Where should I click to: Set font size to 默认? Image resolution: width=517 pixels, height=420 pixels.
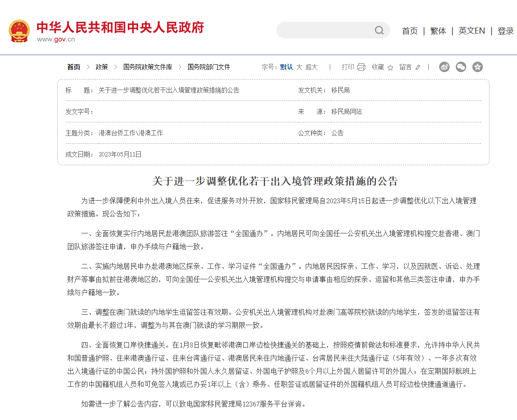pos(286,67)
